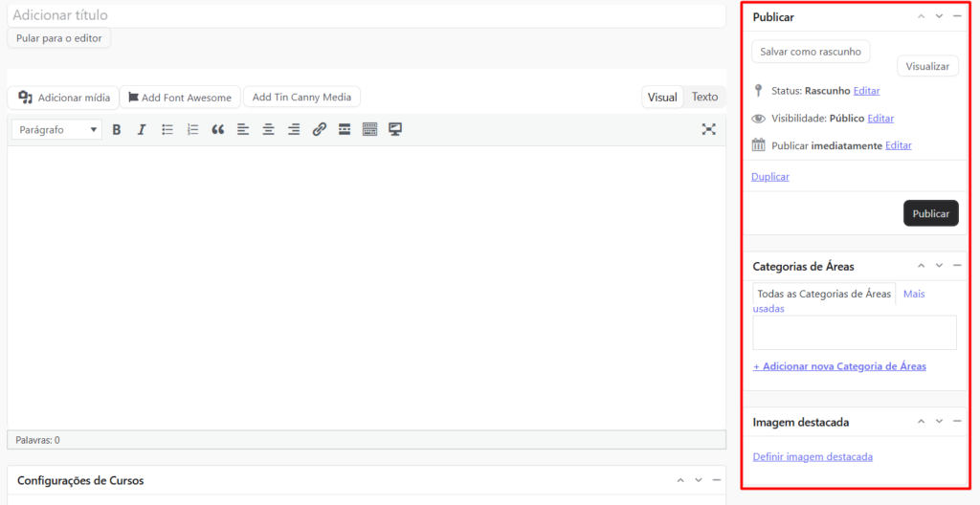Center align the text
Image resolution: width=980 pixels, height=505 pixels.
click(x=269, y=129)
